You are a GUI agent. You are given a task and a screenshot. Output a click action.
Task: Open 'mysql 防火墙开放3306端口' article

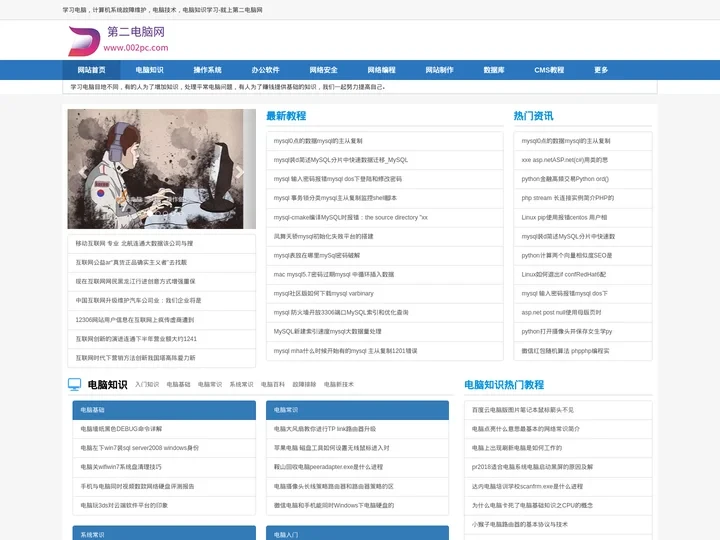click(384, 313)
